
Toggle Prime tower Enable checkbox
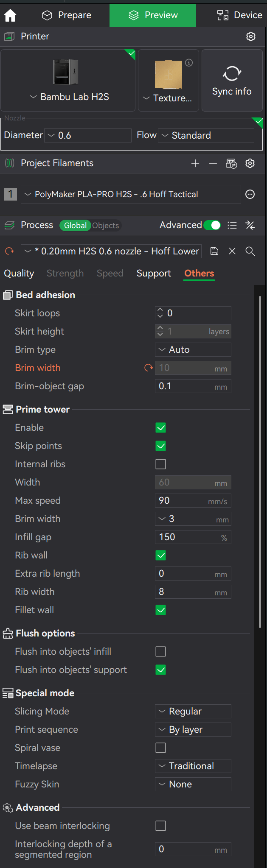tap(161, 428)
